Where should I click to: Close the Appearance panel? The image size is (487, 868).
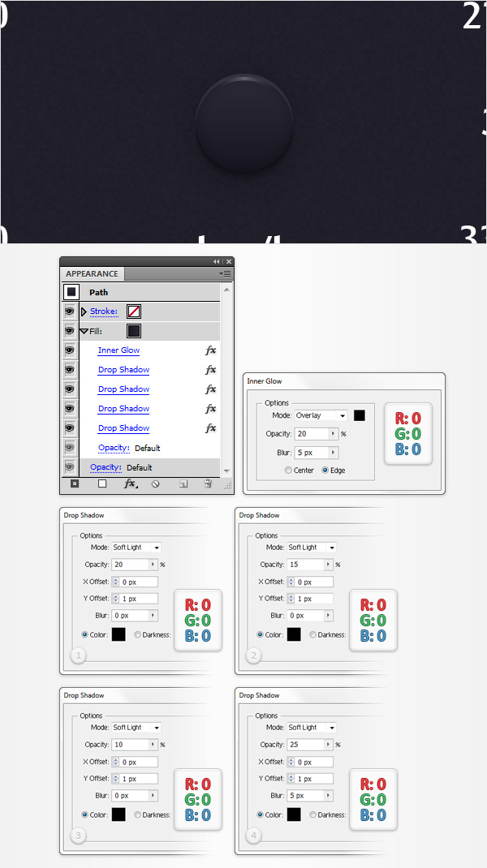click(x=229, y=261)
